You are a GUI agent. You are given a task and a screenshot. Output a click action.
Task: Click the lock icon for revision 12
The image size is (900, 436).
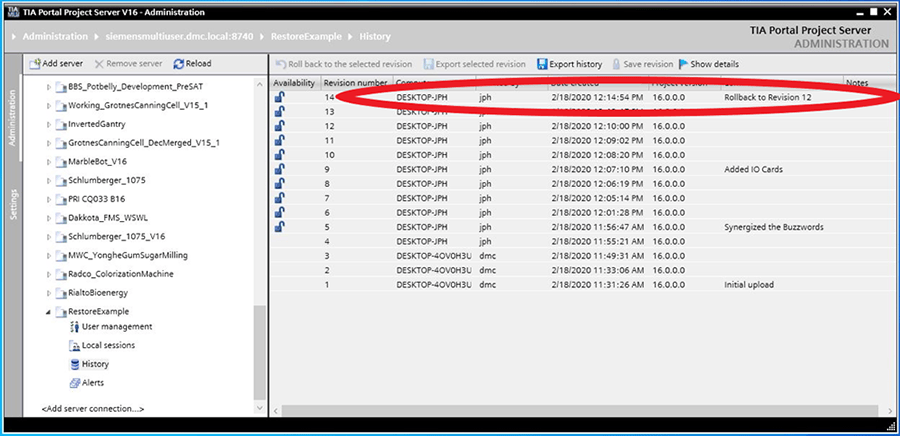click(x=280, y=126)
